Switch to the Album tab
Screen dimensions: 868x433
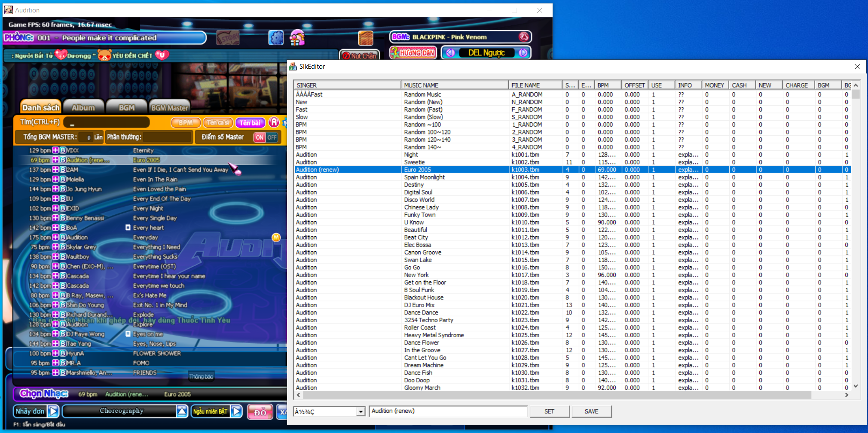click(x=83, y=107)
